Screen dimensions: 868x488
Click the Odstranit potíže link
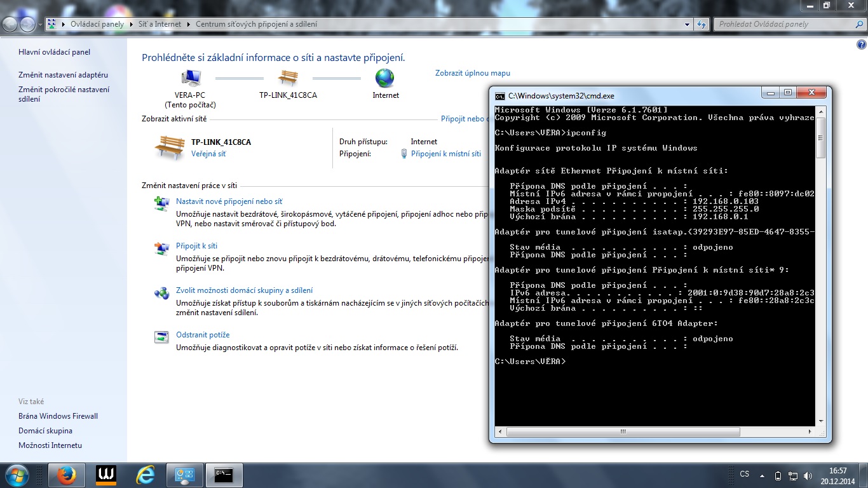click(203, 335)
